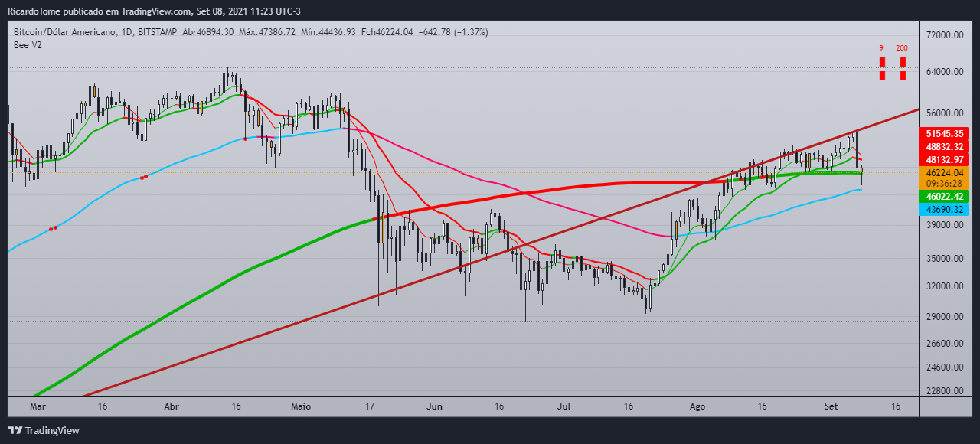
Task: Click the 39000.00 price axis label
Action: point(944,225)
